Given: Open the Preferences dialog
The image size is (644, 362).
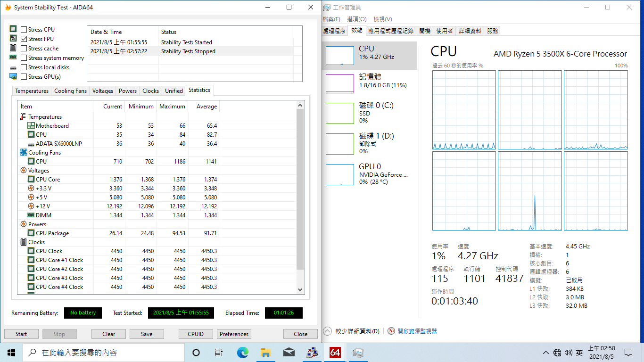Looking at the screenshot, I should point(234,334).
